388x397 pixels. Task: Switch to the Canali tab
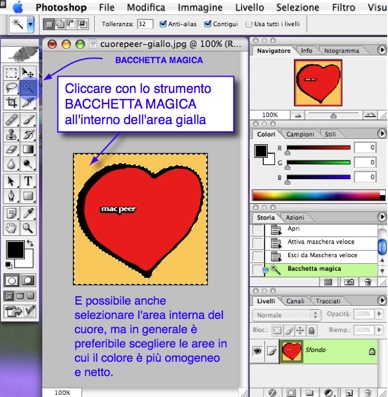coord(295,301)
